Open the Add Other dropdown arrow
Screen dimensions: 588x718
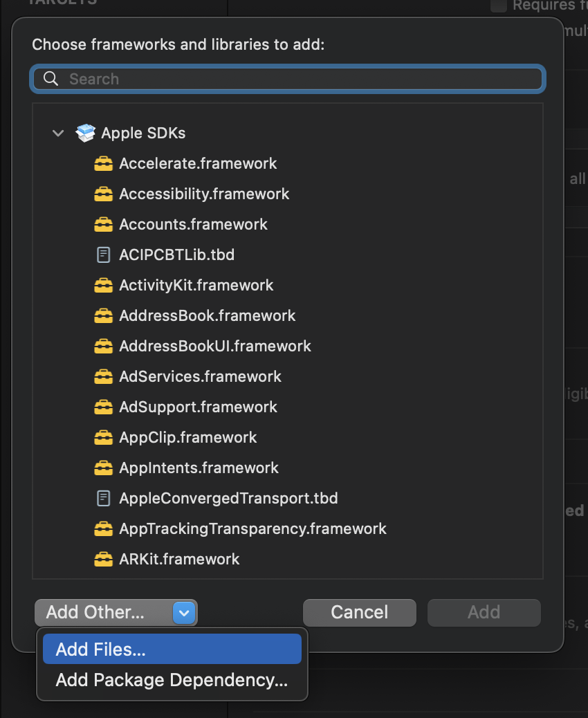184,613
